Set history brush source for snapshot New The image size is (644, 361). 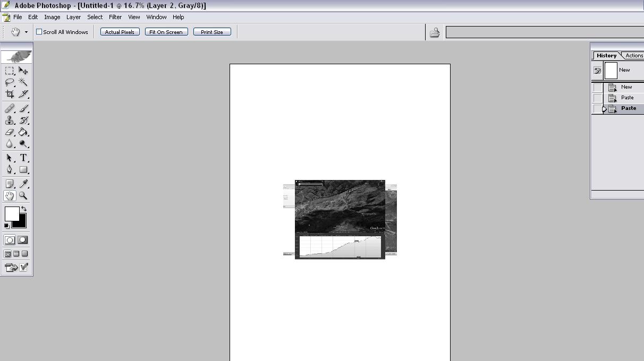[597, 70]
